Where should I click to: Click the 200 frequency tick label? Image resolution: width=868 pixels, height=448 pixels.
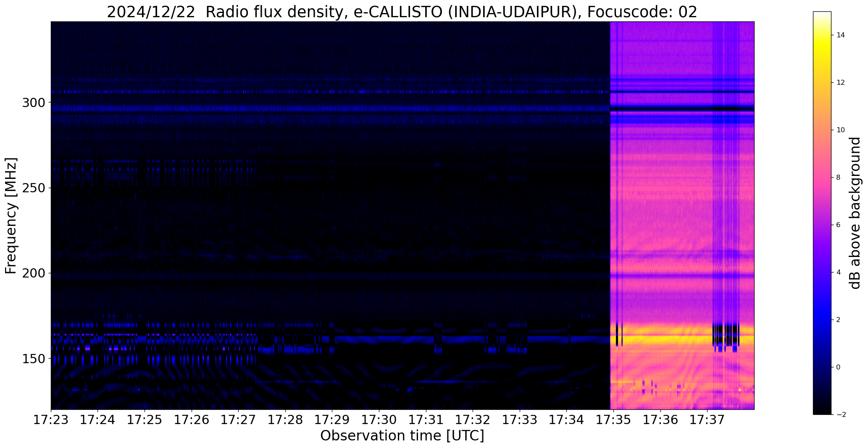(x=33, y=273)
